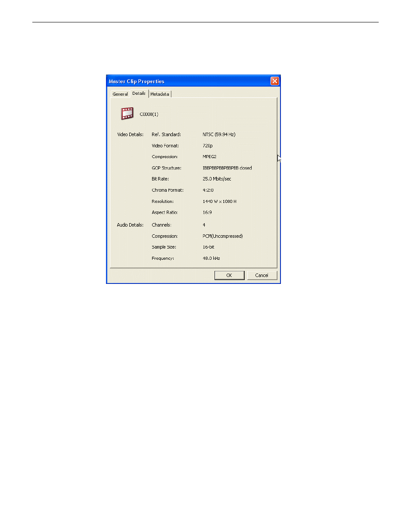Click the clip name C0008(1)
The height and width of the screenshot is (532, 411).
[x=149, y=114]
